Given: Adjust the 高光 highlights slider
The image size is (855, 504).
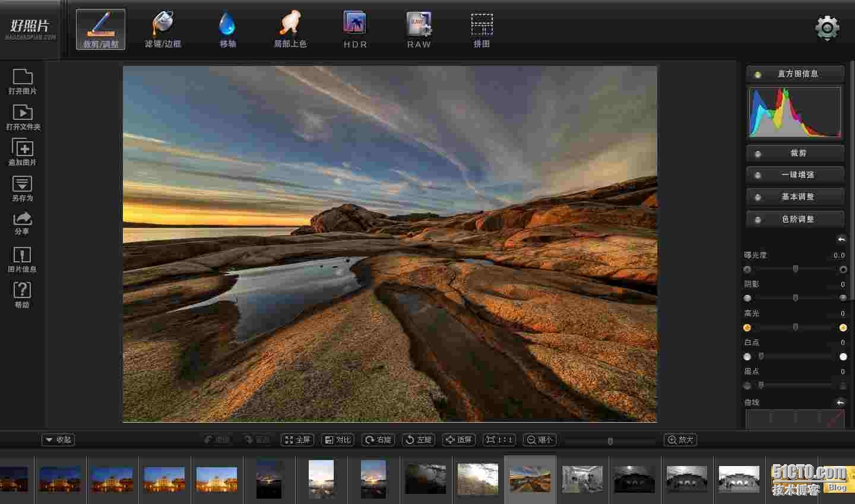Looking at the screenshot, I should tap(795, 327).
